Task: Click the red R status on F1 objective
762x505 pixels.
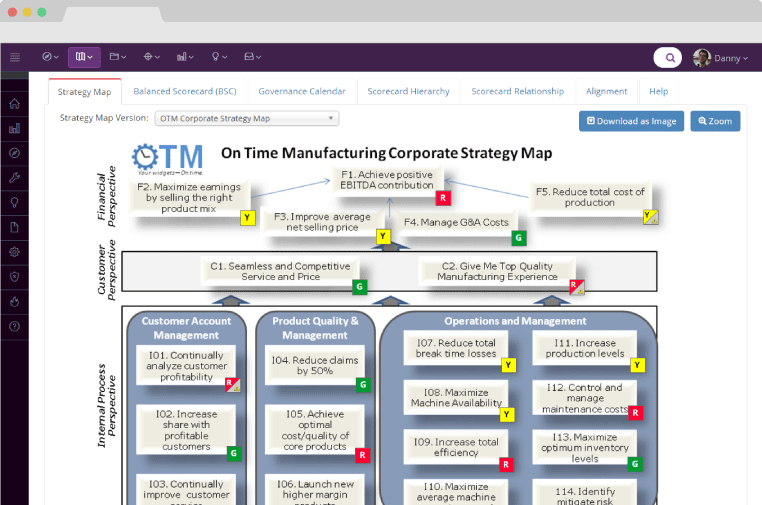Action: [443, 198]
